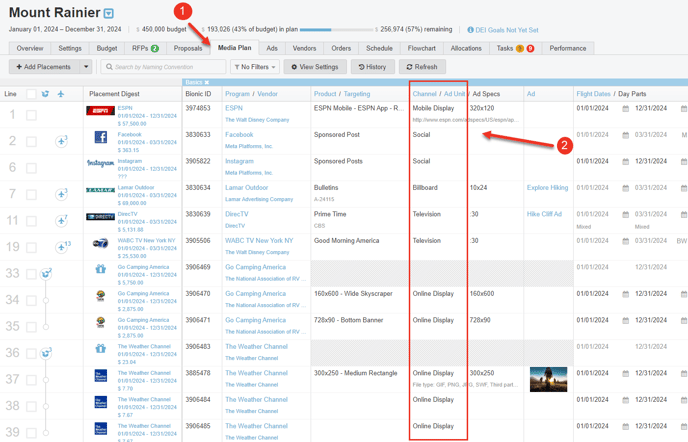Select line 7 checkbox

pos(31,194)
